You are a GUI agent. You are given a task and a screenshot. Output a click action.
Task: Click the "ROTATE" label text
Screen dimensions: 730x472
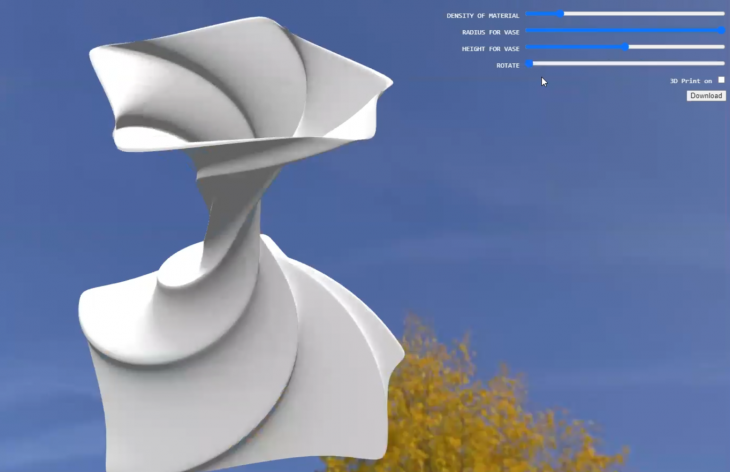coord(507,65)
